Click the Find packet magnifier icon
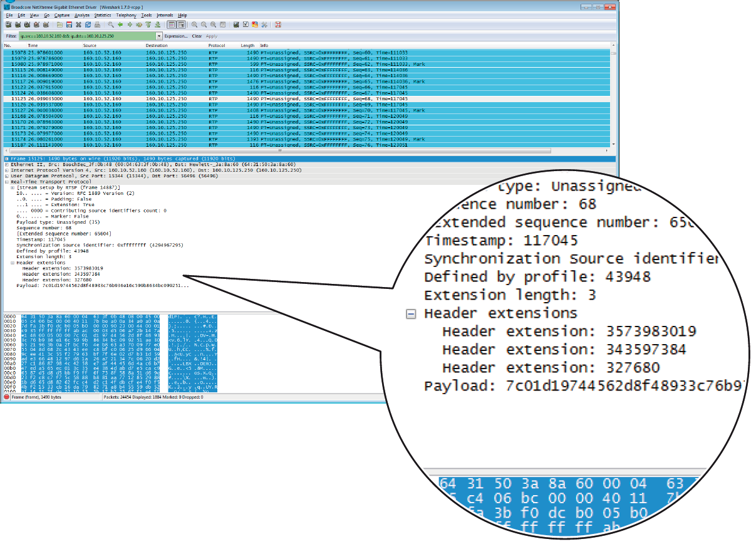 tap(111, 25)
